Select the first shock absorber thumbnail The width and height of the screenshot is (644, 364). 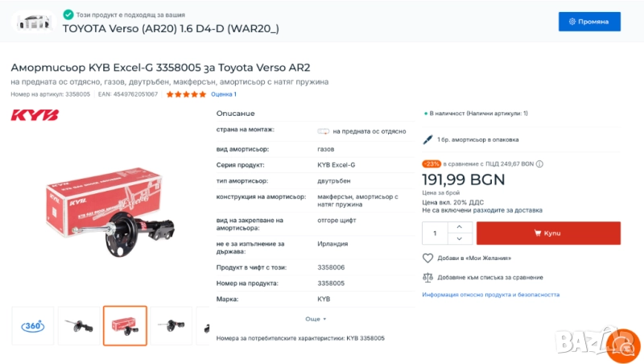pos(79,326)
